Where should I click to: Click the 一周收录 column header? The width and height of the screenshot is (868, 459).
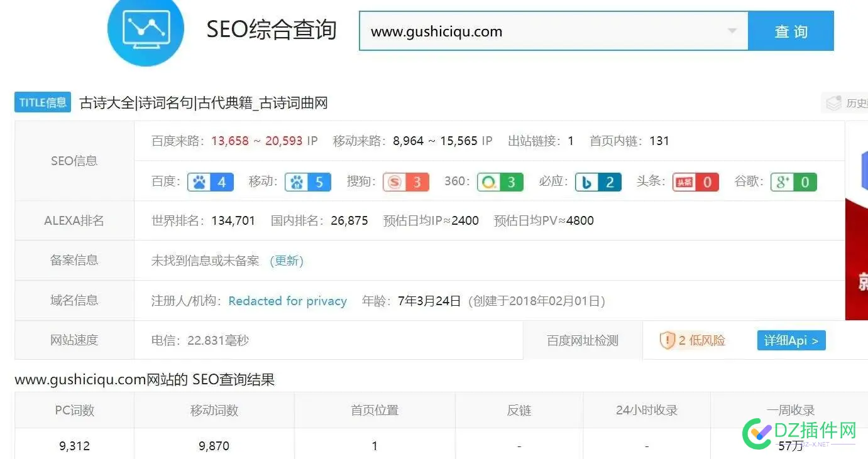tap(790, 410)
